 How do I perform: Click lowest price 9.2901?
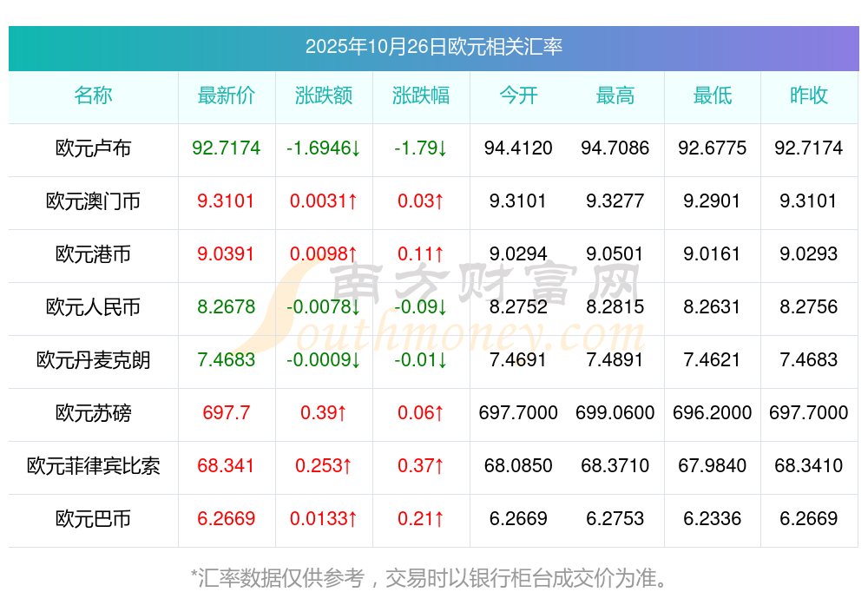tap(713, 201)
